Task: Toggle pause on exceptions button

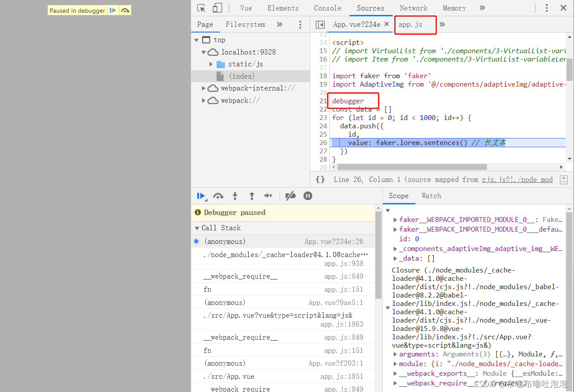Action: pos(308,196)
